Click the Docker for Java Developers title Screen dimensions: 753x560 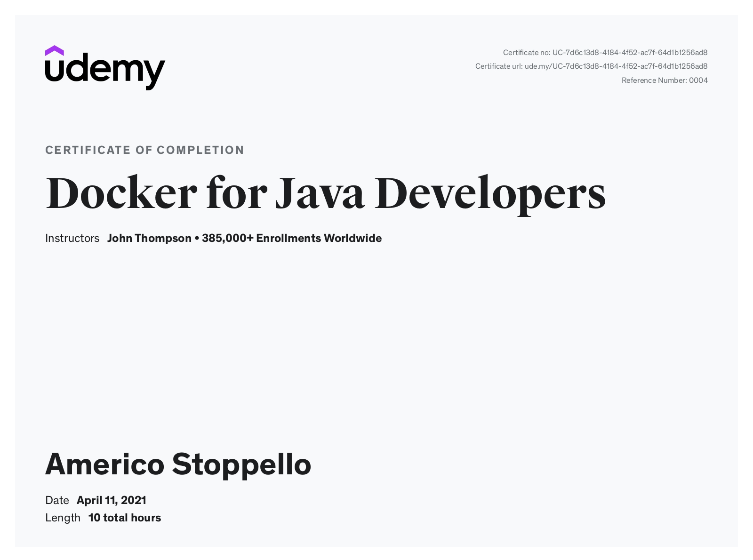[x=325, y=193]
